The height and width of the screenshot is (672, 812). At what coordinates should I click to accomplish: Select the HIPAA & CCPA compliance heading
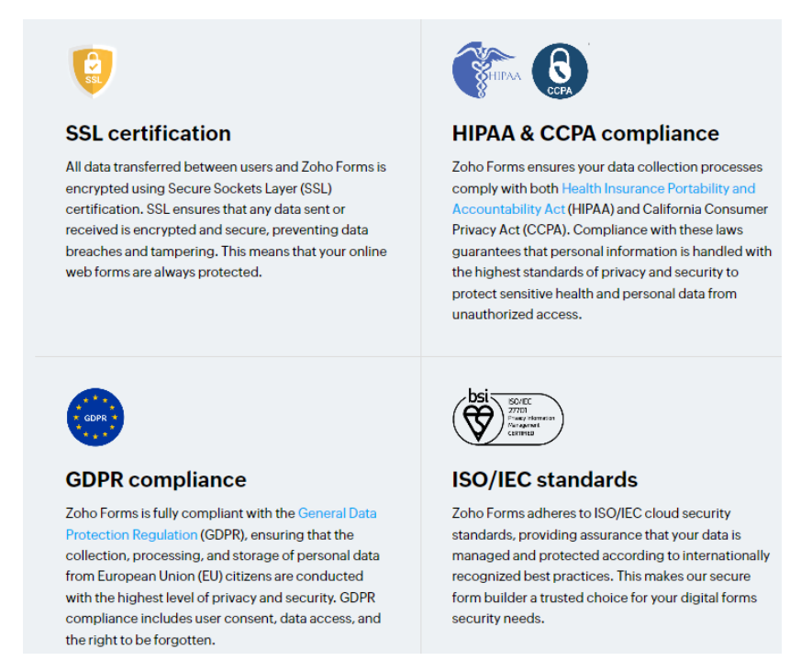coord(584,133)
